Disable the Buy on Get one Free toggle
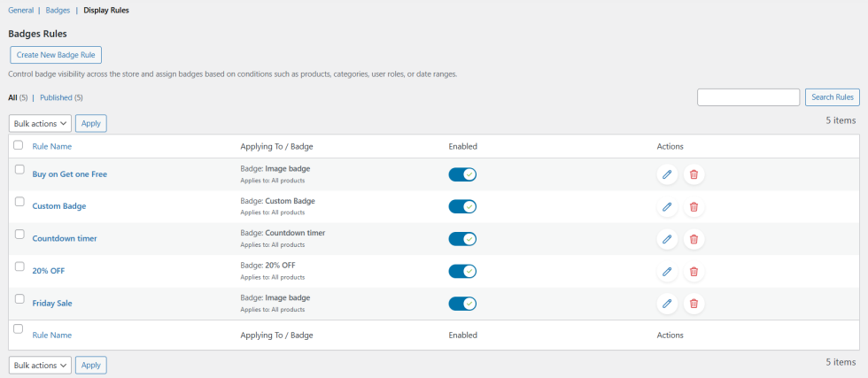Image resolution: width=868 pixels, height=378 pixels. tap(462, 175)
